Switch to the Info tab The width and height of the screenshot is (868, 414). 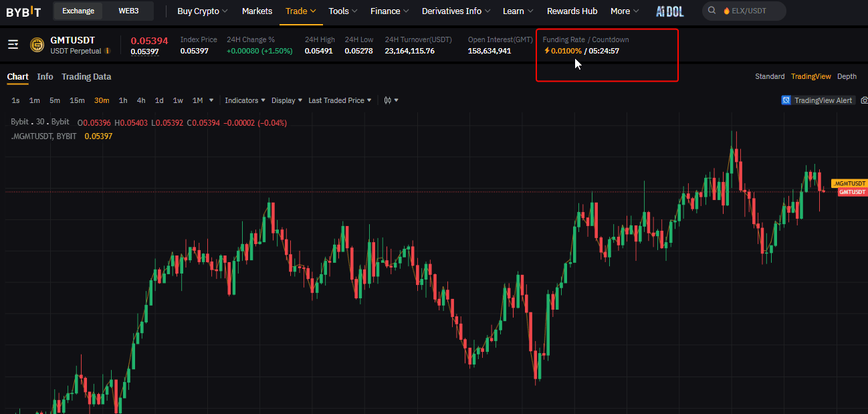point(45,77)
